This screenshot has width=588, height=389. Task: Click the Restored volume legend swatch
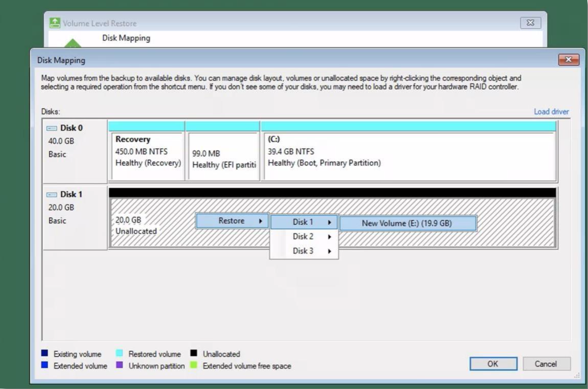[119, 353]
